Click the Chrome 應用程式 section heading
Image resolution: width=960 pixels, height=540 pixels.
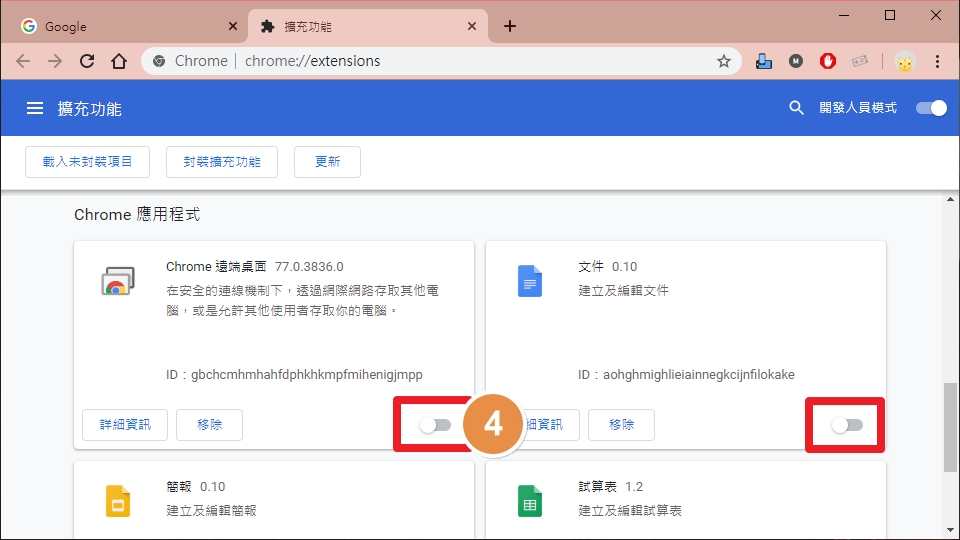pyautogui.click(x=137, y=214)
